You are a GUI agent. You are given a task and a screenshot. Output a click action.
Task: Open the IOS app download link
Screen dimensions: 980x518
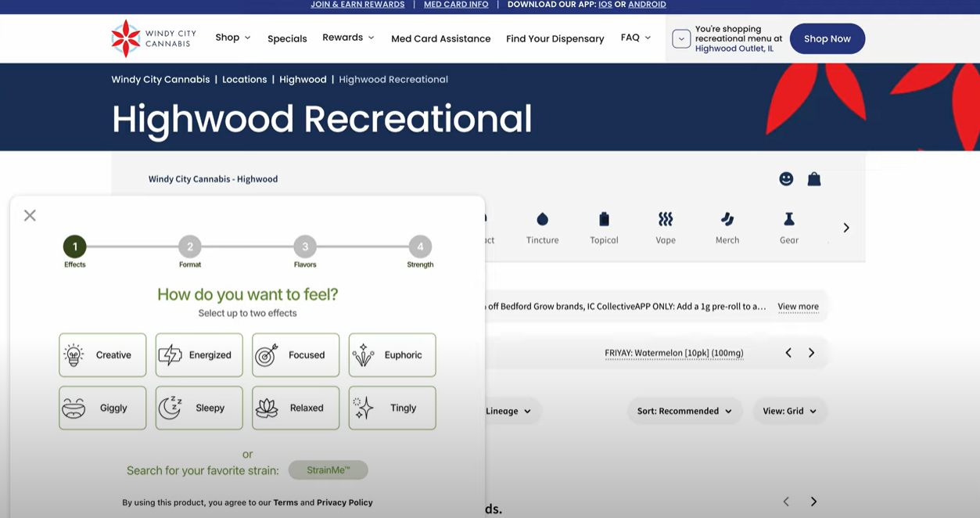(x=605, y=5)
